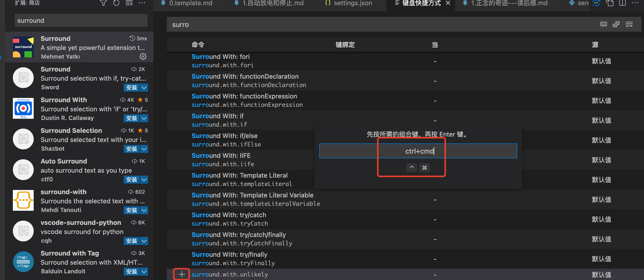Clear the keybindings search input icon

(x=629, y=24)
